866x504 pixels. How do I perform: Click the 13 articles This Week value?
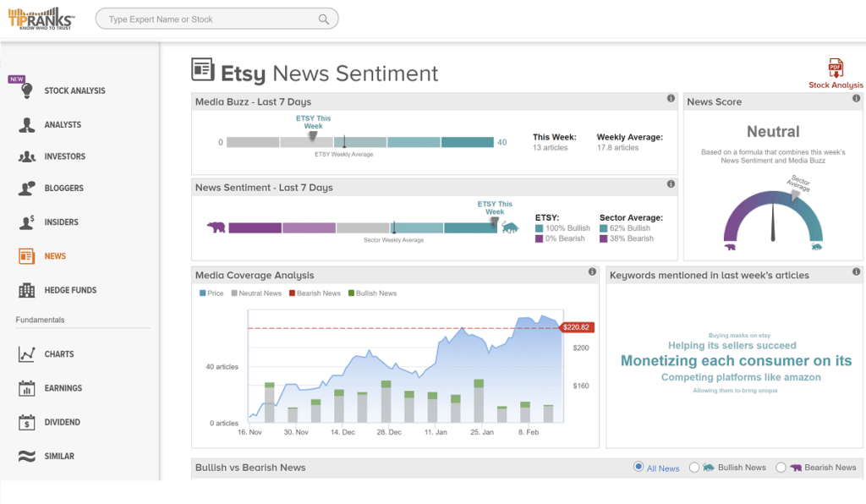550,147
